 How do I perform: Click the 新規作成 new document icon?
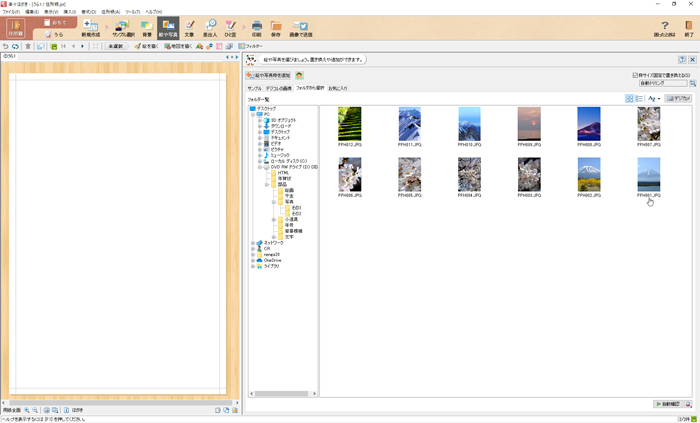pyautogui.click(x=90, y=27)
